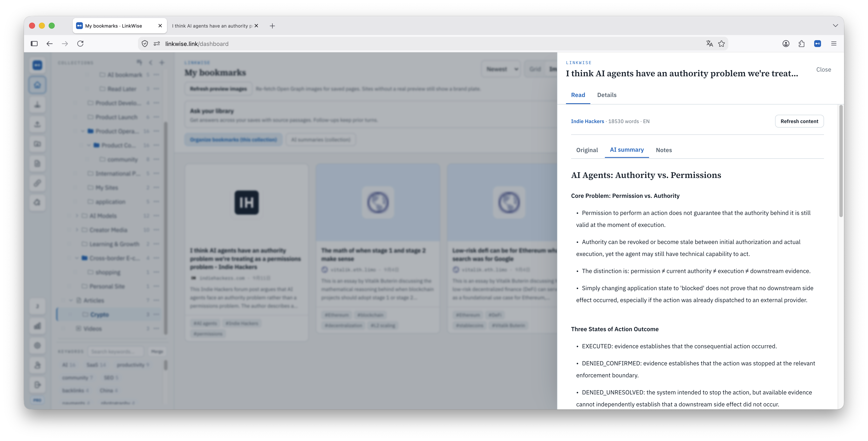Screen dimensions: 868x441
Task: Click the Merge keywords button
Action: point(157,351)
